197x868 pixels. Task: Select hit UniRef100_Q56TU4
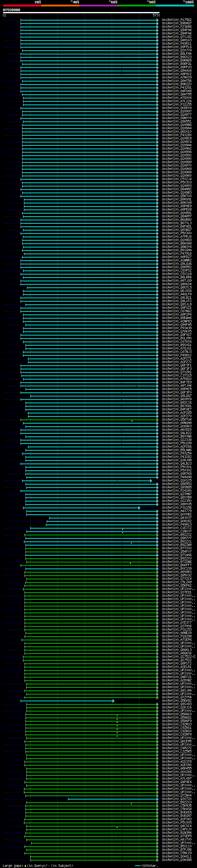(x=176, y=419)
